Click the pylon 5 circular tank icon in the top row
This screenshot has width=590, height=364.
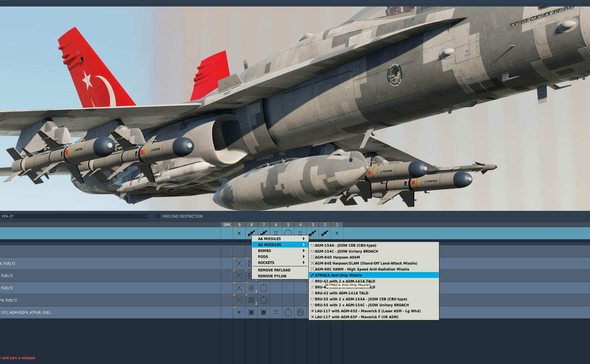click(288, 233)
